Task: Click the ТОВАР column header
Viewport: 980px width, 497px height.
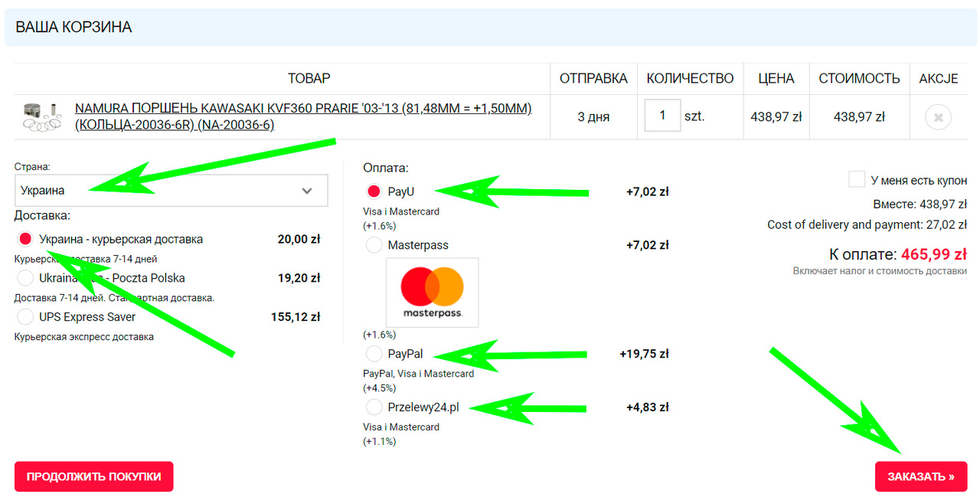Action: pos(309,79)
